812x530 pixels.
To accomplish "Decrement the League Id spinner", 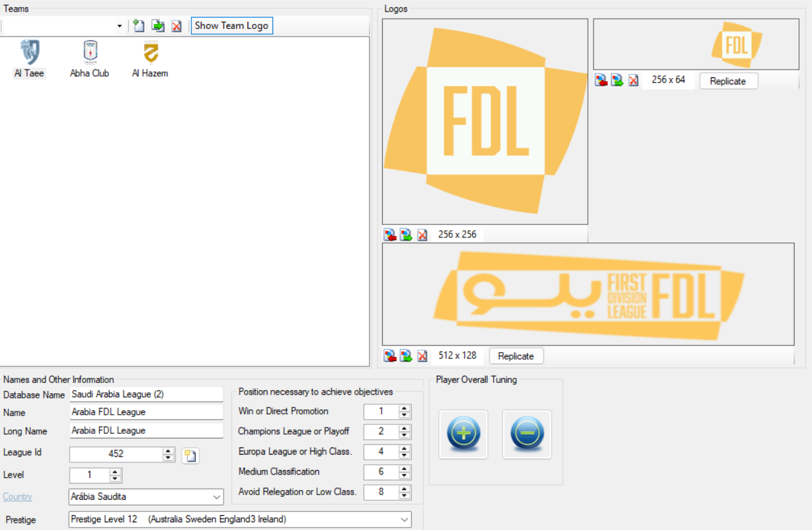I will click(x=169, y=458).
